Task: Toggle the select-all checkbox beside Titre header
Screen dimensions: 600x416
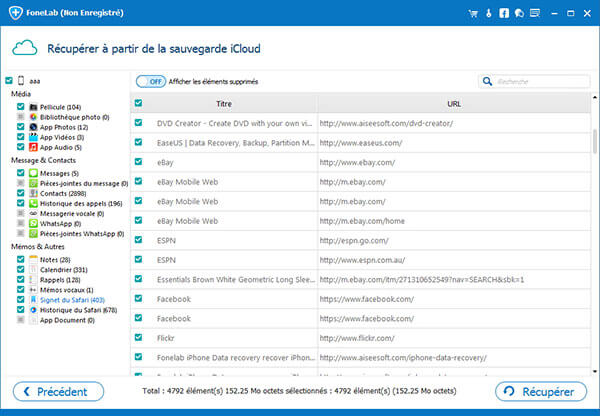Action: [x=139, y=103]
